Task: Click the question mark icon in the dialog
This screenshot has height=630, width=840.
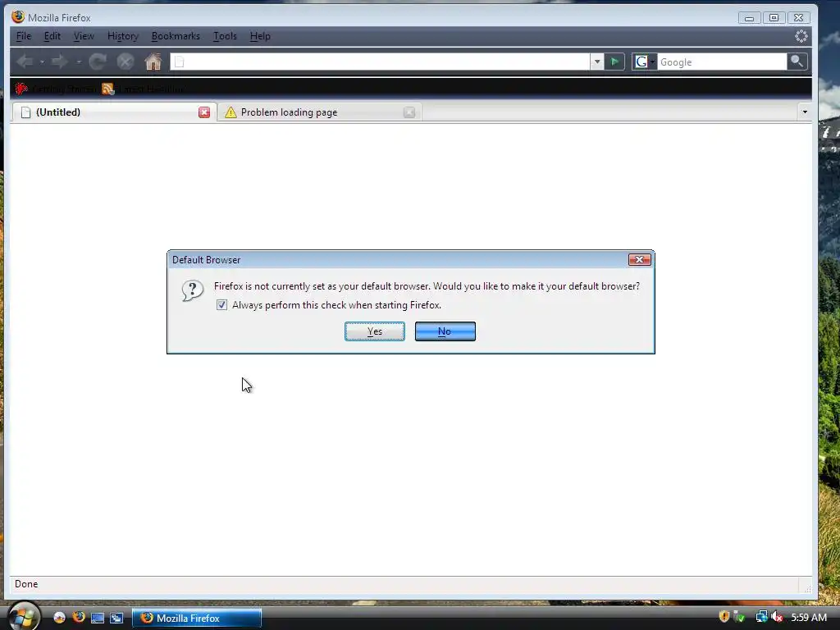Action: click(x=192, y=291)
